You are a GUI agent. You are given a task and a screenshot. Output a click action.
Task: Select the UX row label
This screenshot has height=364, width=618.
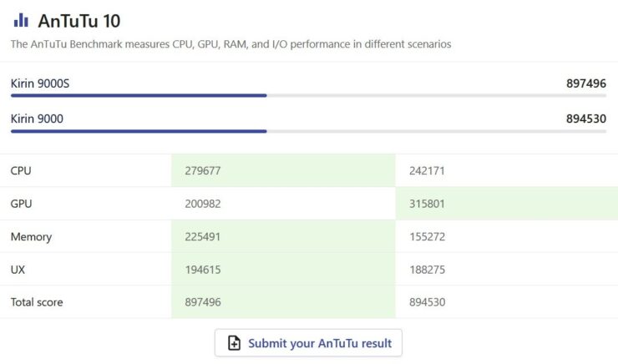(x=18, y=270)
